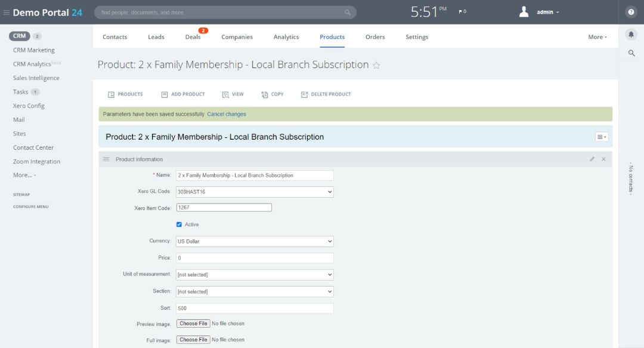Screen dimensions: 644x348
Task: Open the Xero GL Code dropdown
Action: point(255,192)
